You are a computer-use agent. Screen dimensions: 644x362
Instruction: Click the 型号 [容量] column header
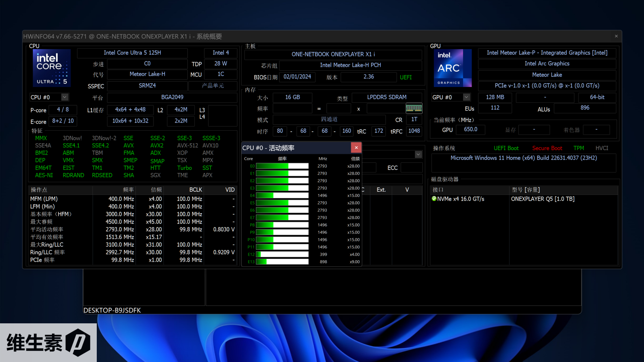[x=526, y=190]
